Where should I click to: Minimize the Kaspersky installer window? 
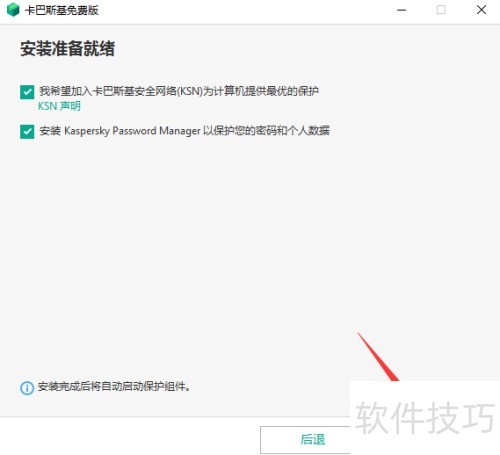coord(402,10)
